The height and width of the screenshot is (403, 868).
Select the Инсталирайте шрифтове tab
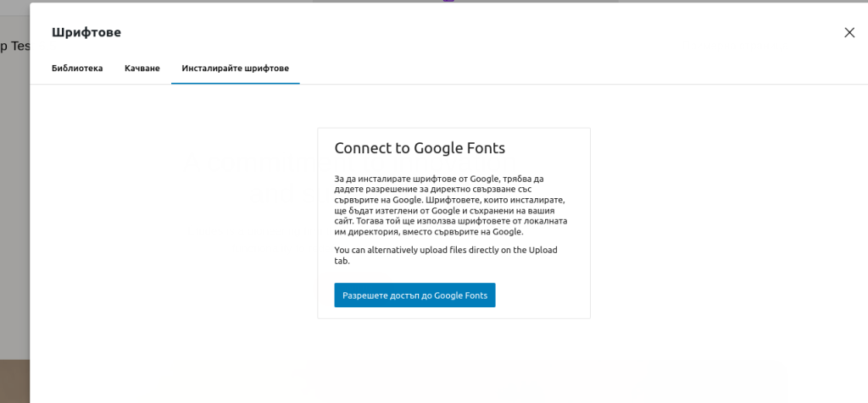236,69
